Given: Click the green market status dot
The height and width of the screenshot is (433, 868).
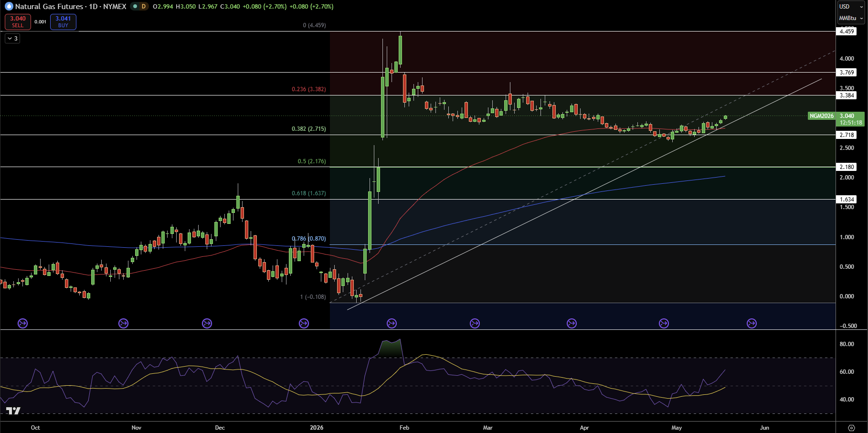Looking at the screenshot, I should (135, 7).
